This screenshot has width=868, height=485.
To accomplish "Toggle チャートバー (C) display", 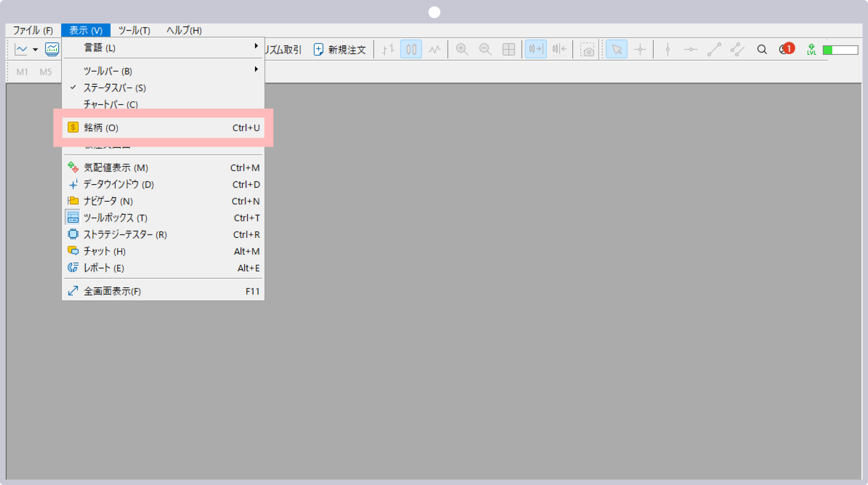I will click(x=163, y=104).
